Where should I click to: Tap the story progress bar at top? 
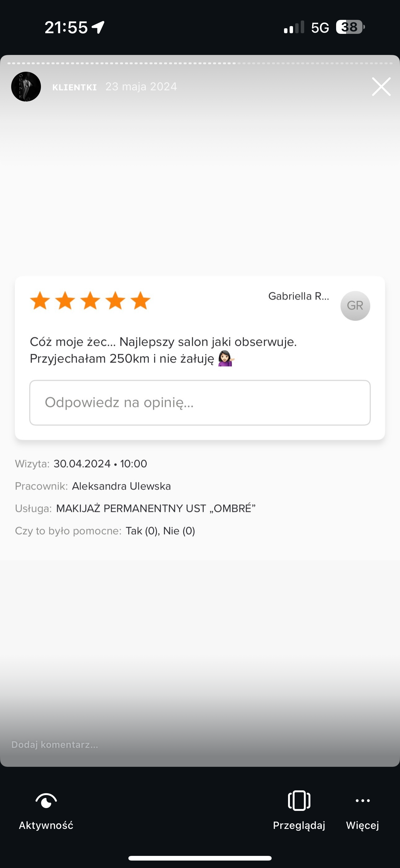[x=200, y=63]
